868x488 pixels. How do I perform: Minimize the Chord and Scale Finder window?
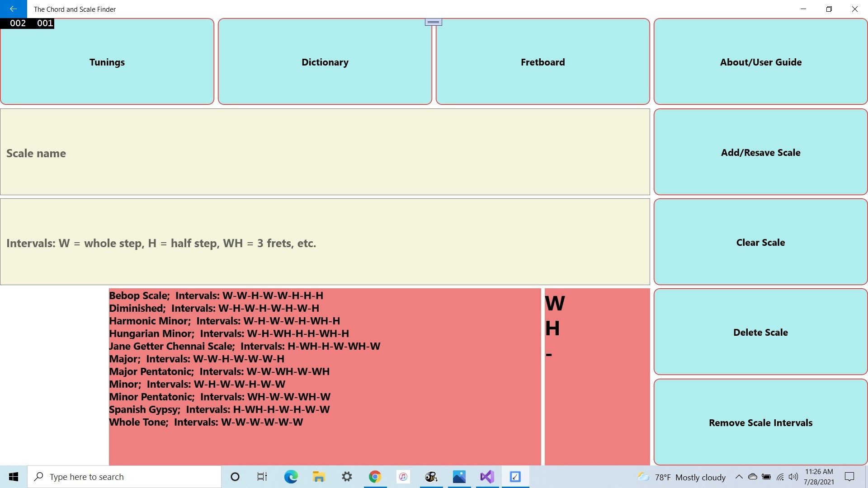pos(803,9)
